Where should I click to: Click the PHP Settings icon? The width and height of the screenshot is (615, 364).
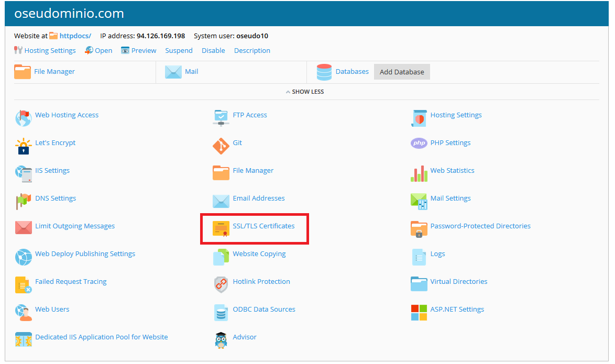click(419, 143)
